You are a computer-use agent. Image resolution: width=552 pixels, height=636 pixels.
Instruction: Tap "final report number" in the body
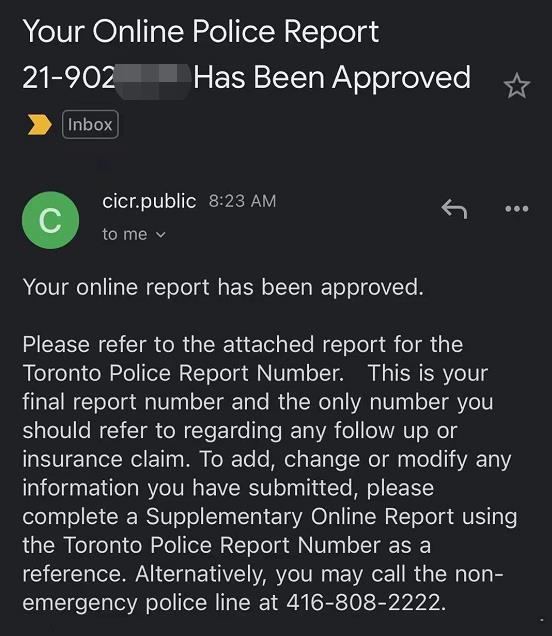123,402
